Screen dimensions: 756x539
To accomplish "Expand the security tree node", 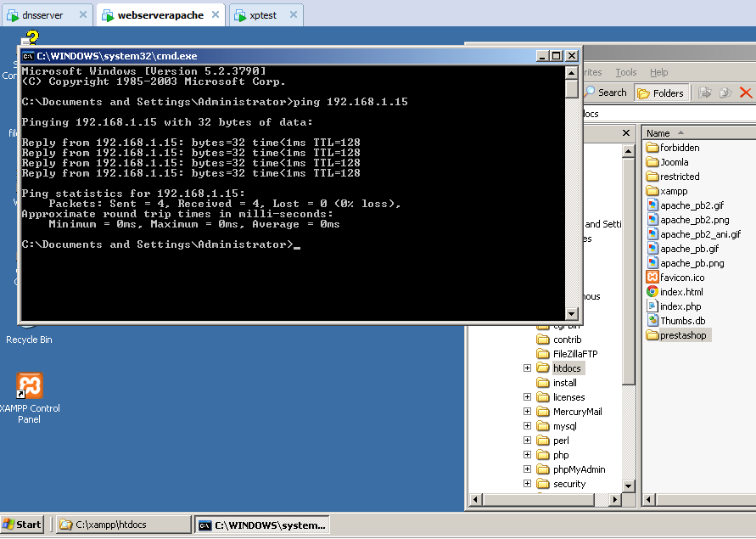I will 527,484.
